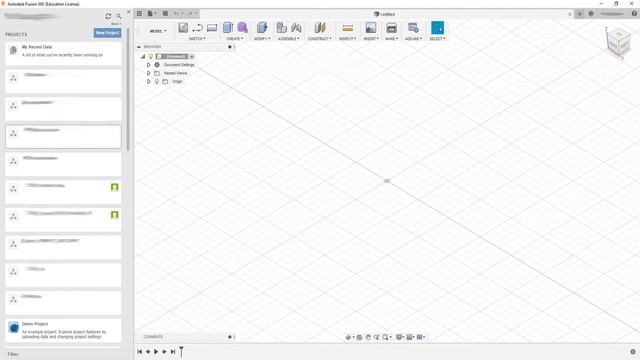Expand the Origin folder node
This screenshot has height=360, width=640.
point(149,82)
